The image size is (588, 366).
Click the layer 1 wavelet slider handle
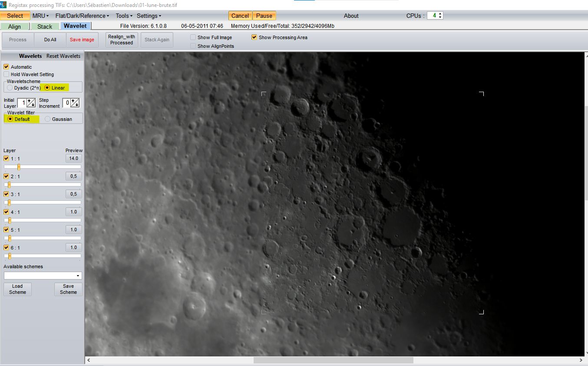(19, 167)
